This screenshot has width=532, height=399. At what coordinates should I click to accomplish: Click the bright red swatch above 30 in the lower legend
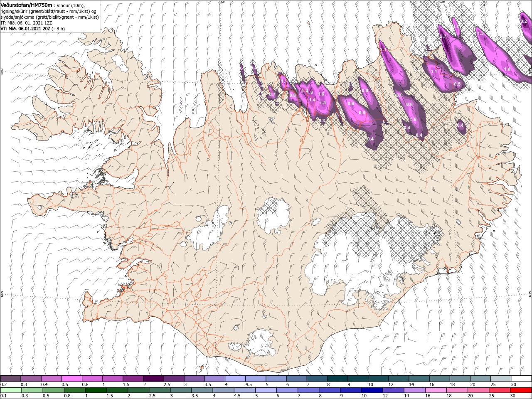[x=521, y=390]
